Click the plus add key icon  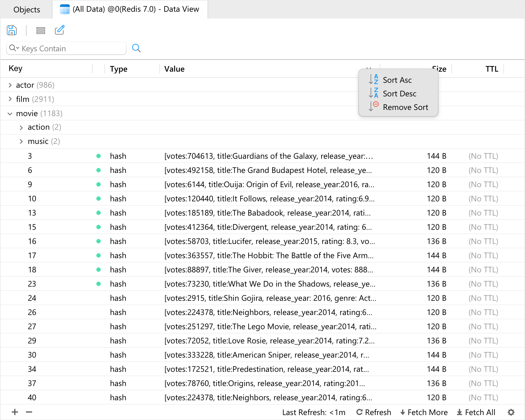[x=15, y=412]
